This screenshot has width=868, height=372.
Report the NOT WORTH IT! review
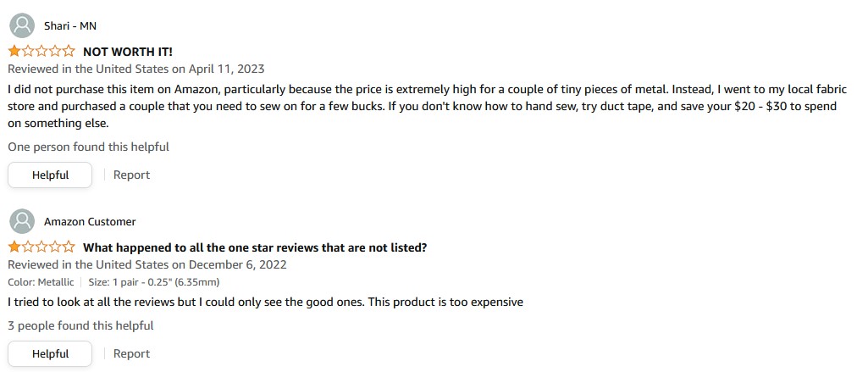(x=132, y=175)
